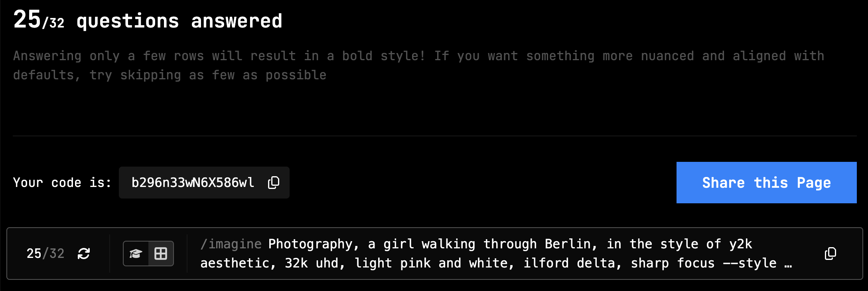The width and height of the screenshot is (868, 291).
Task: Select the grid view toggle
Action: (161, 254)
